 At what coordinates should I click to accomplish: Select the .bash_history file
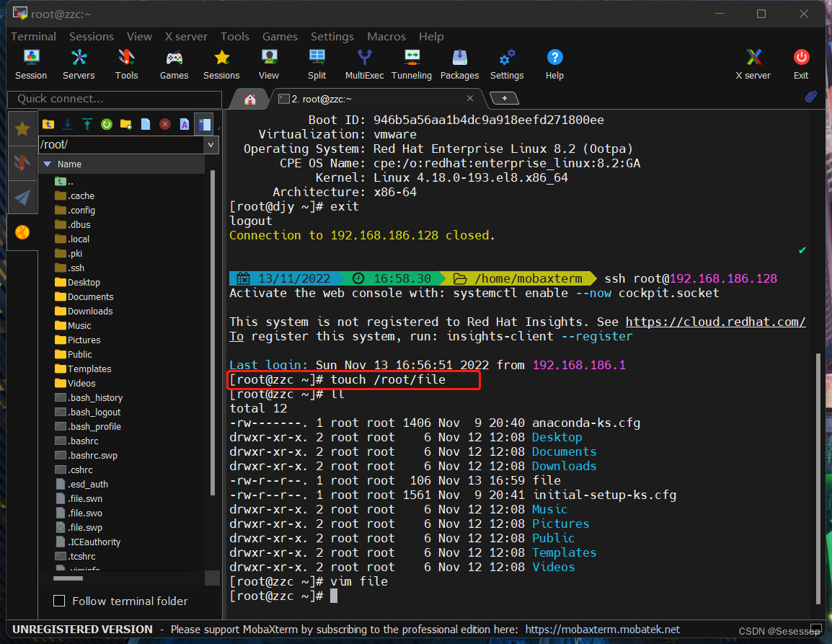click(x=89, y=397)
